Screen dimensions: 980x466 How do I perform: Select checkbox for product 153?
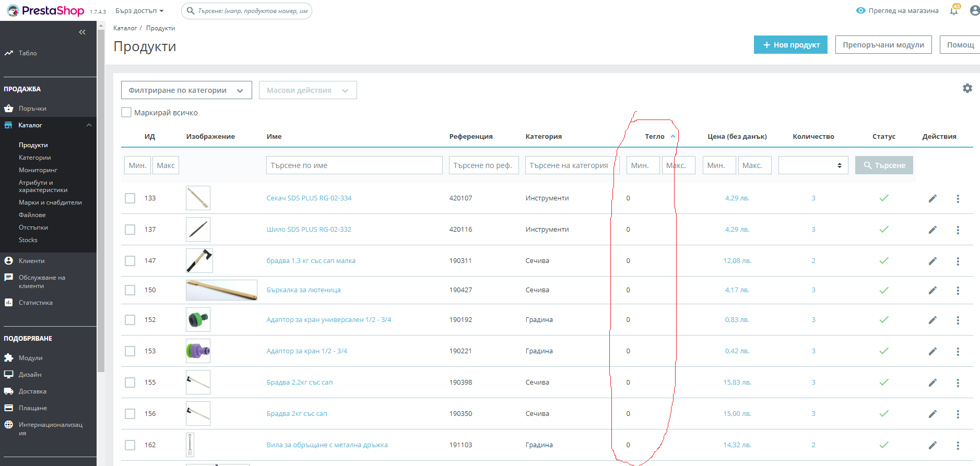pyautogui.click(x=130, y=351)
